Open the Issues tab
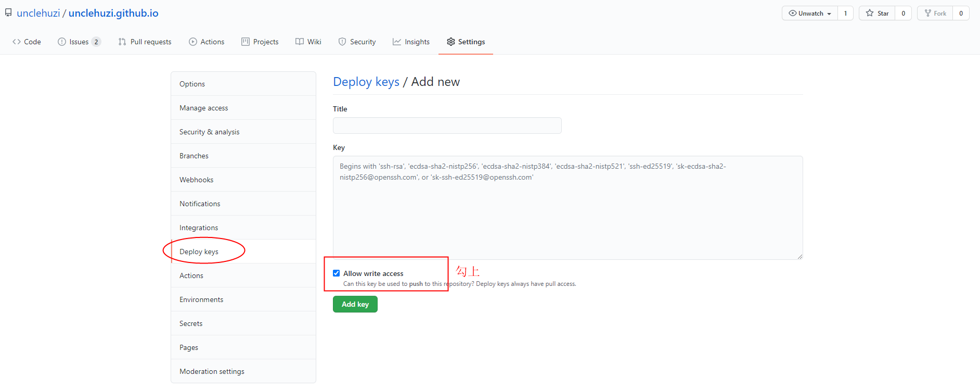Image resolution: width=980 pixels, height=389 pixels. point(79,42)
